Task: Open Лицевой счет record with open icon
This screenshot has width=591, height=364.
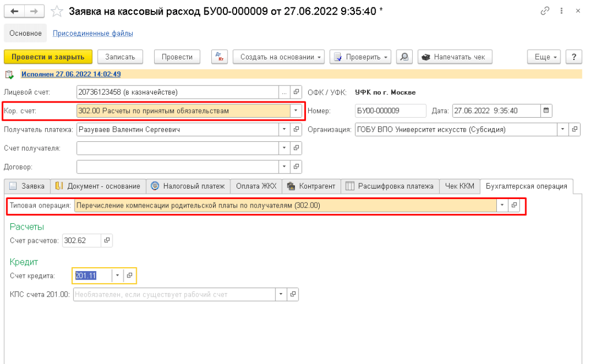Action: pos(296,92)
